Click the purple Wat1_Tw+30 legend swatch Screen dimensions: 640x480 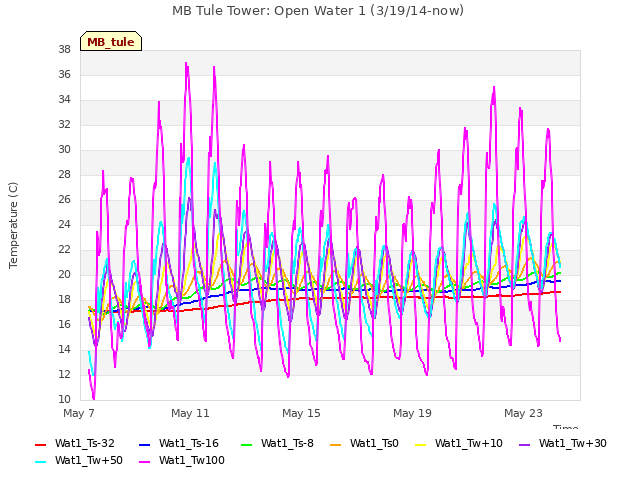pyautogui.click(x=524, y=445)
